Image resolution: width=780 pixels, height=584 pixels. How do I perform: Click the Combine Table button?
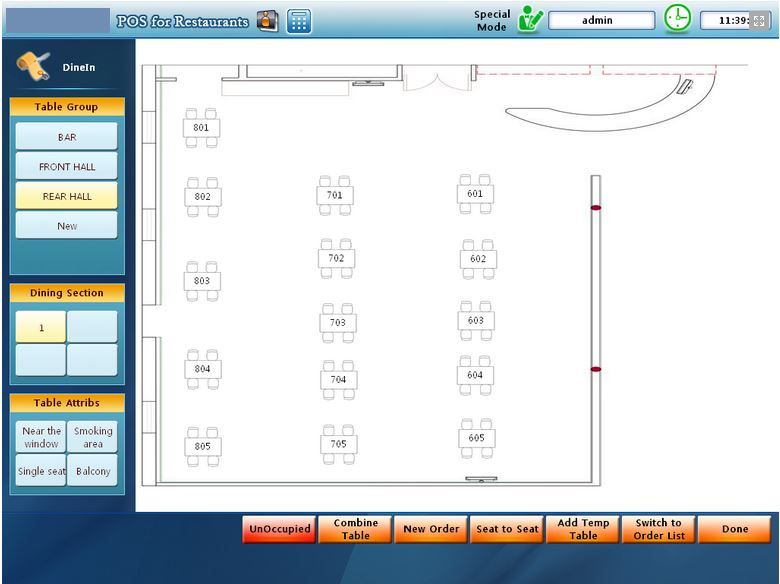point(355,529)
